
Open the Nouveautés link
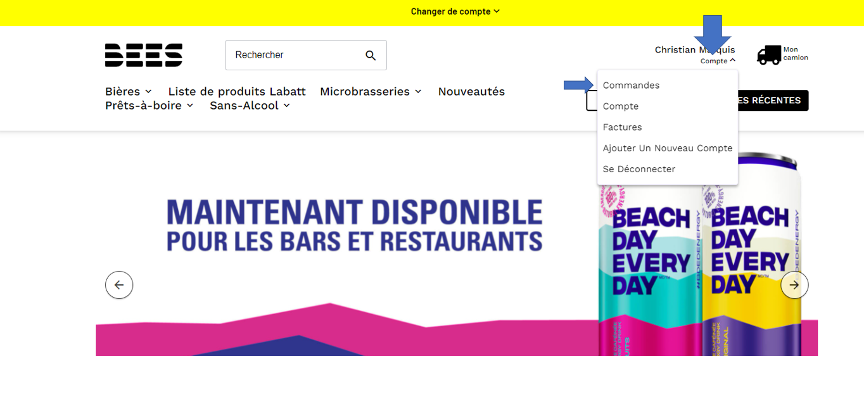[x=471, y=91]
